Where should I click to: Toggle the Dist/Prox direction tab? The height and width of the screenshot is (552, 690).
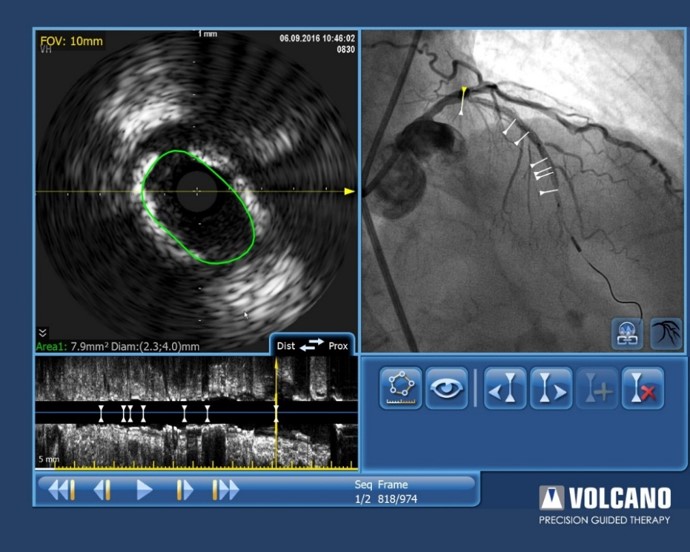[311, 345]
